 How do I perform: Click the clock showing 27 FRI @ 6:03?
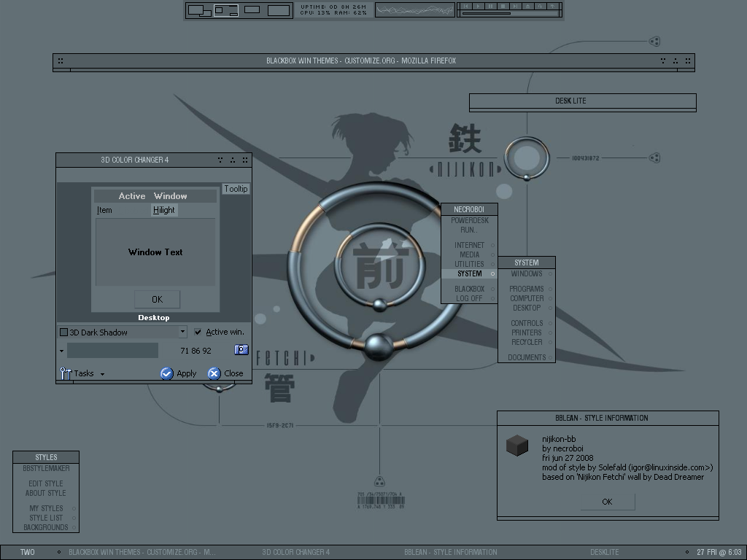[719, 553]
